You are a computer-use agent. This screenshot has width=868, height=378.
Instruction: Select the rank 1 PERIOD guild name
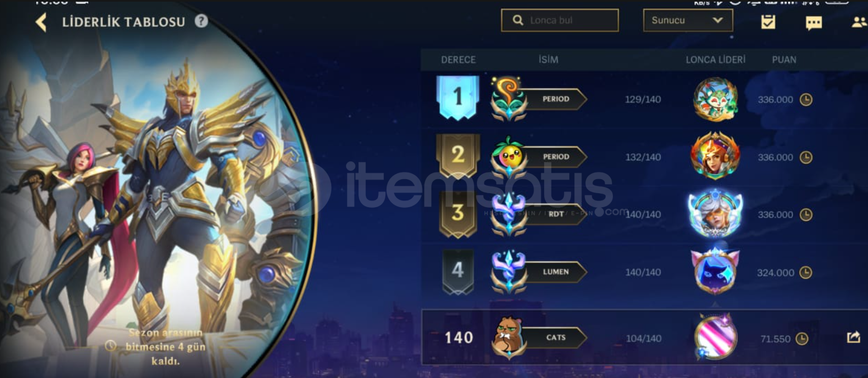click(x=555, y=99)
